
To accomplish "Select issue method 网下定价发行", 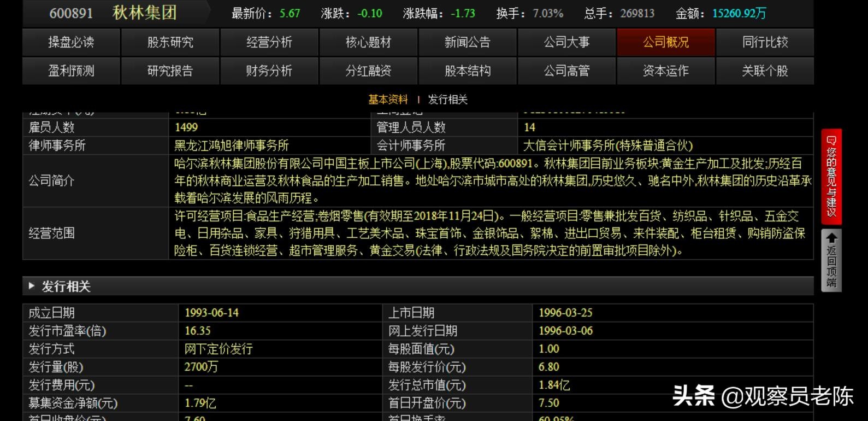I will 219,349.
